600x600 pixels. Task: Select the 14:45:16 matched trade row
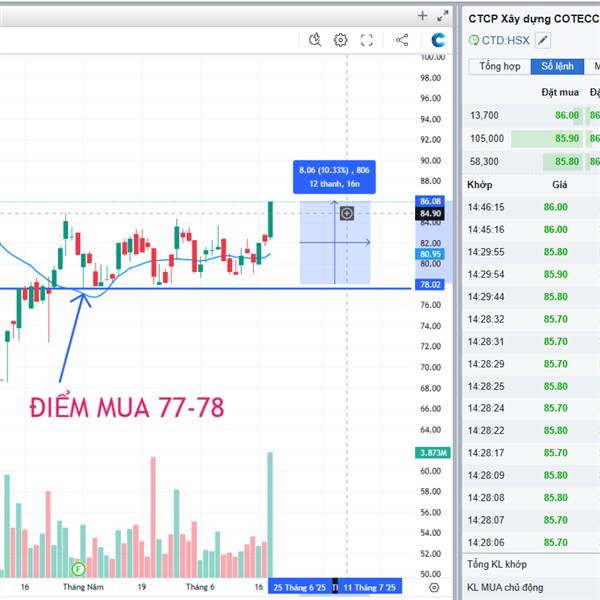(531, 230)
